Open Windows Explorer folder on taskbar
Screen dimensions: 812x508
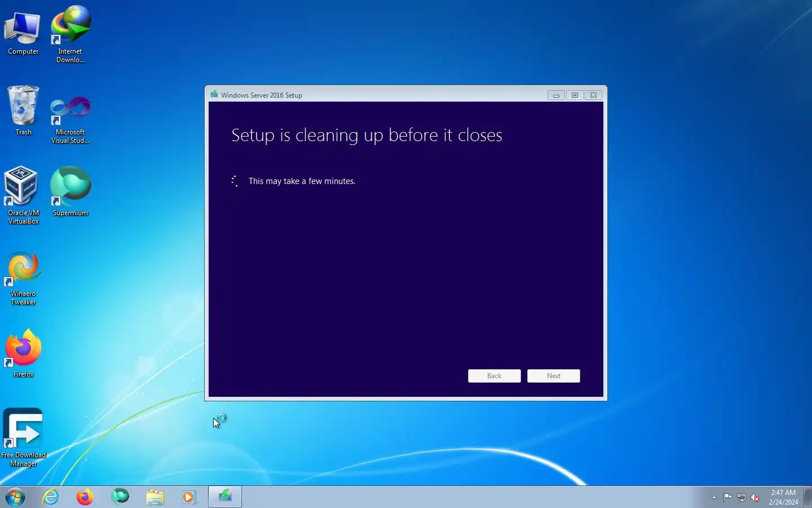tap(155, 497)
